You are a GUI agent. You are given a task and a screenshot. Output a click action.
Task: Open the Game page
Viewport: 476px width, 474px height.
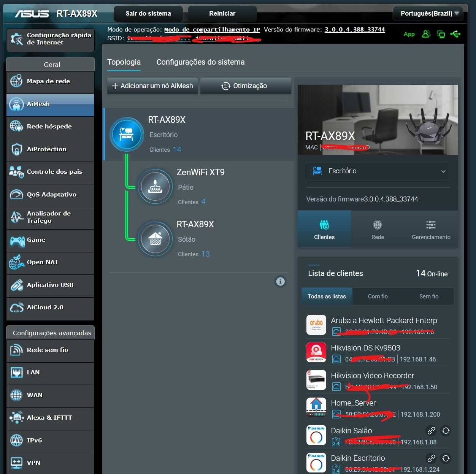pos(50,240)
